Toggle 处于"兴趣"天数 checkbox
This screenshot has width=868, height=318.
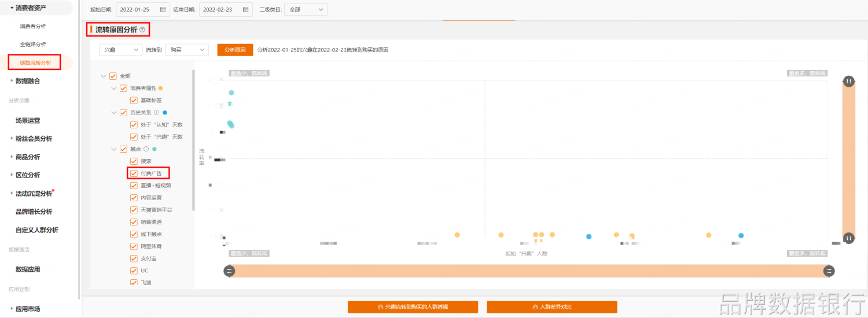click(x=134, y=136)
